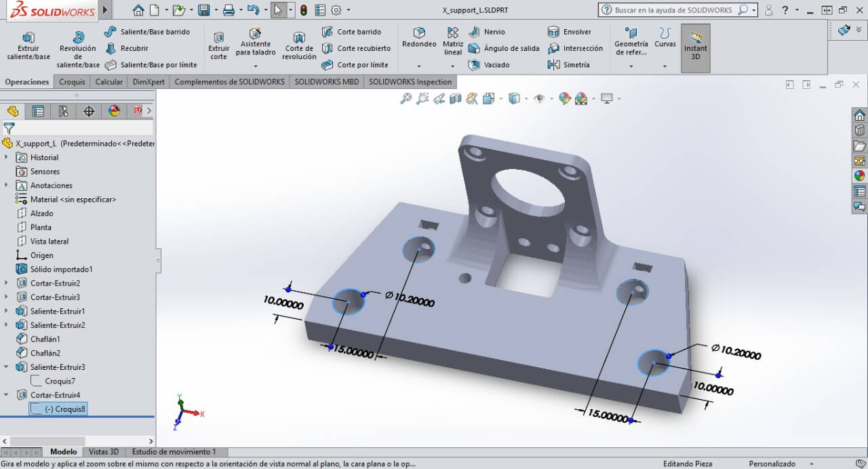This screenshot has height=469, width=868.
Task: Click Ángulo de salida button
Action: (504, 48)
